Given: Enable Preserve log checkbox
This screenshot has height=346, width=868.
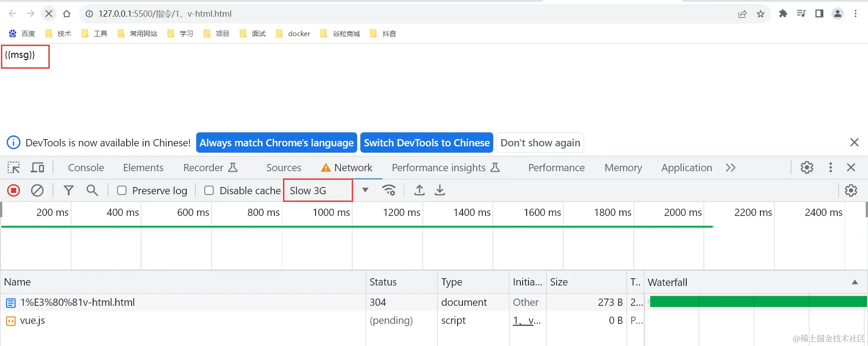Looking at the screenshot, I should 122,191.
